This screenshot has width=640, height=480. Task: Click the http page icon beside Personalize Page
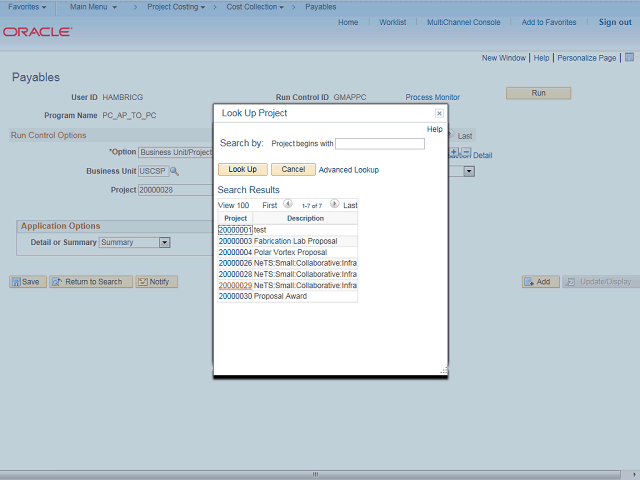pos(629,58)
